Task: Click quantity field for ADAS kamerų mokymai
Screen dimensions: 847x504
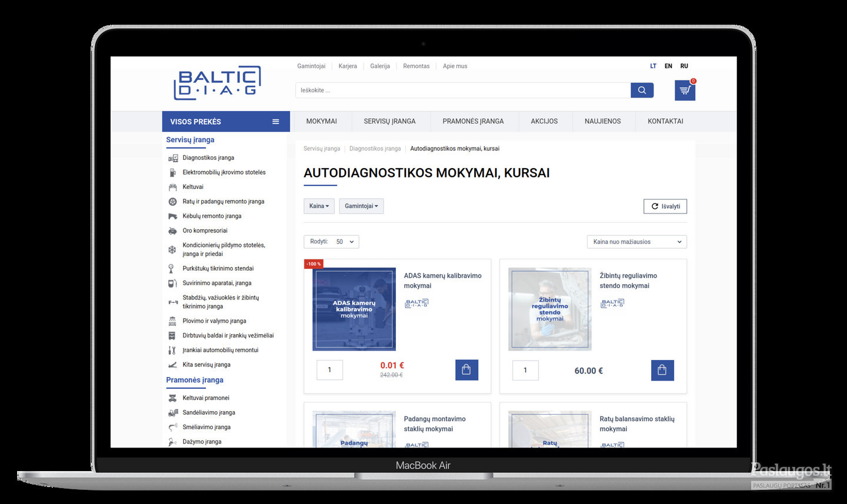Action: tap(329, 370)
